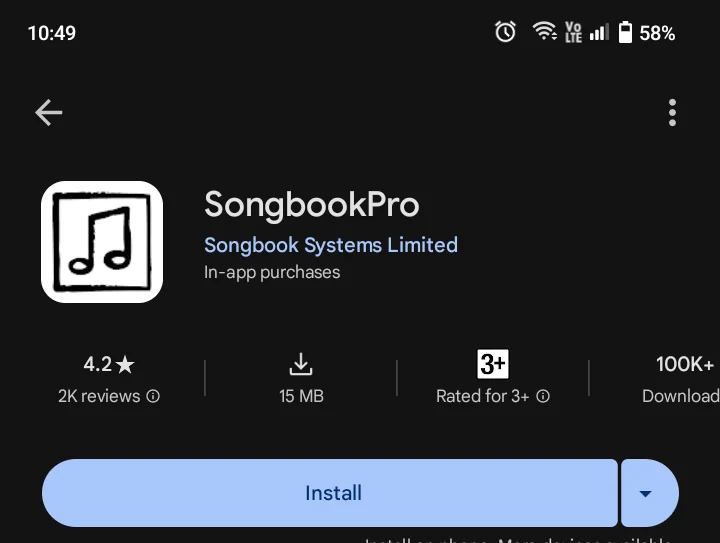Screen dimensions: 720x543
Task: Tap the 15 MB size label
Action: click(x=301, y=396)
